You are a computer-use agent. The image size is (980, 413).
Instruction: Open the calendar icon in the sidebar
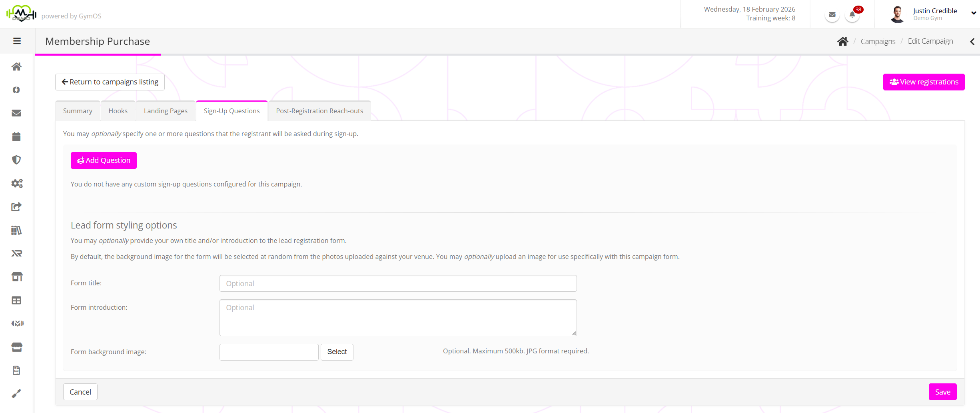[16, 136]
